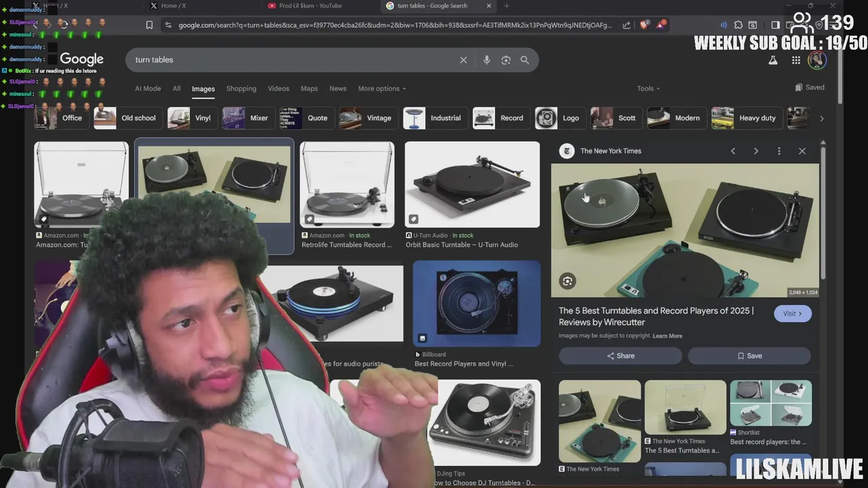Open the Learn More copyright link
Image resolution: width=868 pixels, height=488 pixels.
point(667,335)
